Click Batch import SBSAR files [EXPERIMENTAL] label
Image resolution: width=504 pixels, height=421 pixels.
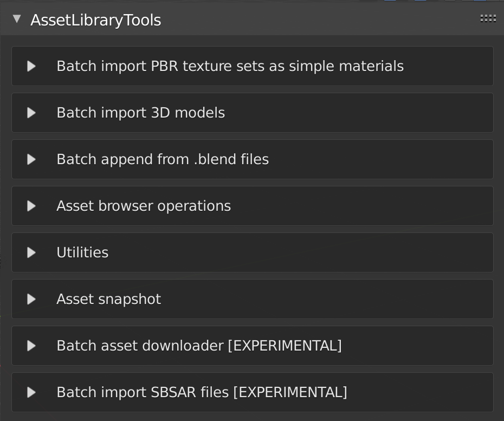click(x=202, y=392)
